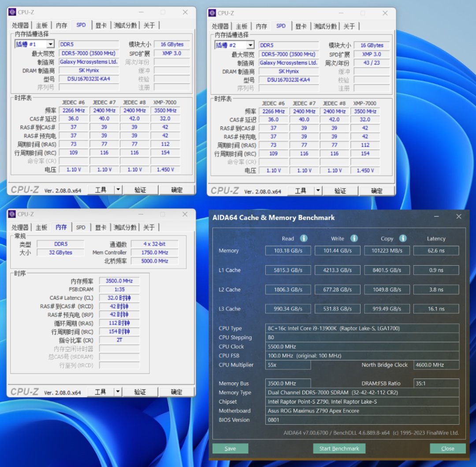This screenshot has height=467, width=476.
Task: Click Save button in AIDA64
Action: click(230, 448)
